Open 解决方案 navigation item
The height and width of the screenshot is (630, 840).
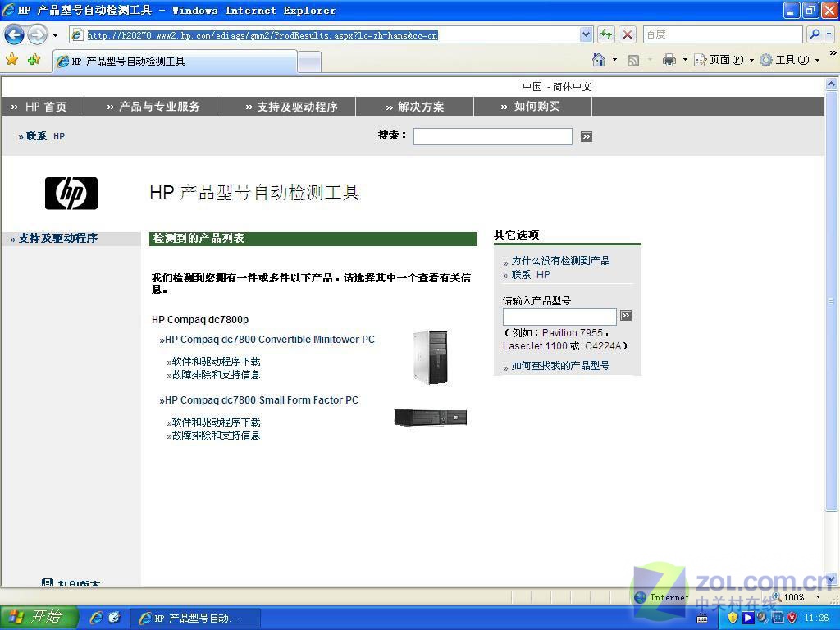415,107
